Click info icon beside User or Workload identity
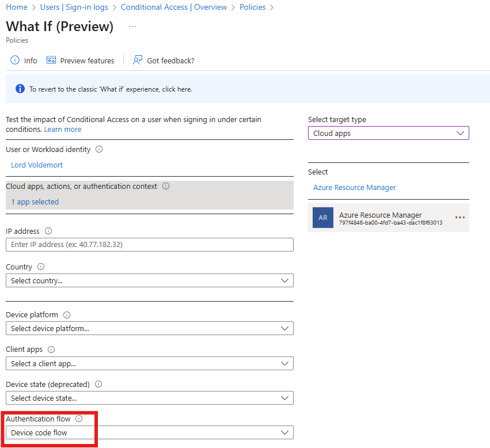The height and width of the screenshot is (448, 490). (x=99, y=150)
